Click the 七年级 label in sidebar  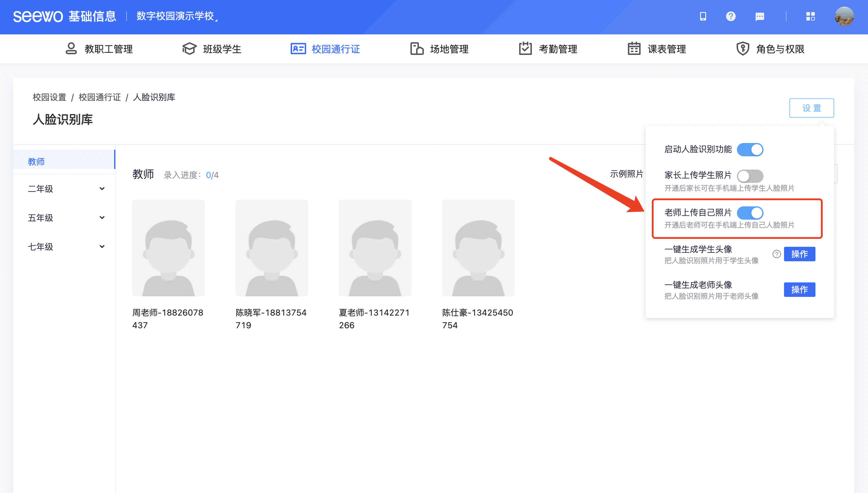[x=40, y=247]
